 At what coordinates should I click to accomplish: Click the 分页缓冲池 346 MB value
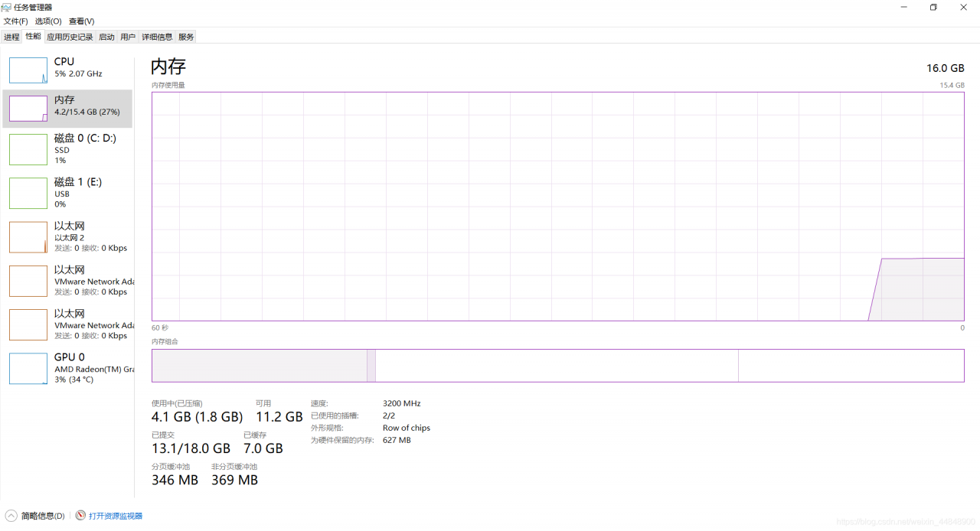click(175, 480)
